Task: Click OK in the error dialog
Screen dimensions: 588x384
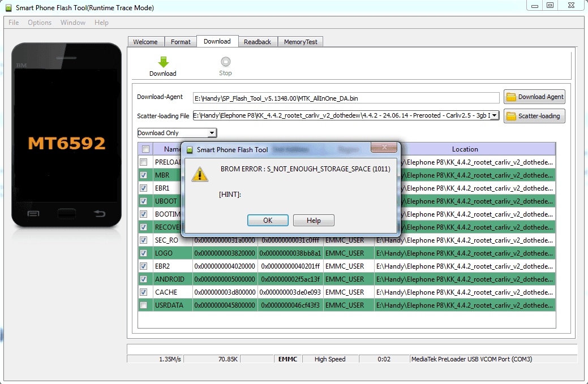Action: point(268,221)
